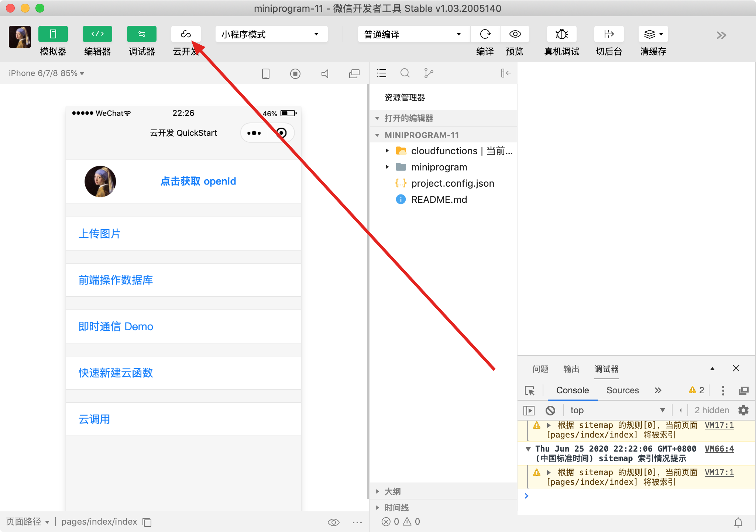Tap the 上传图片 upload image entry

tap(100, 234)
